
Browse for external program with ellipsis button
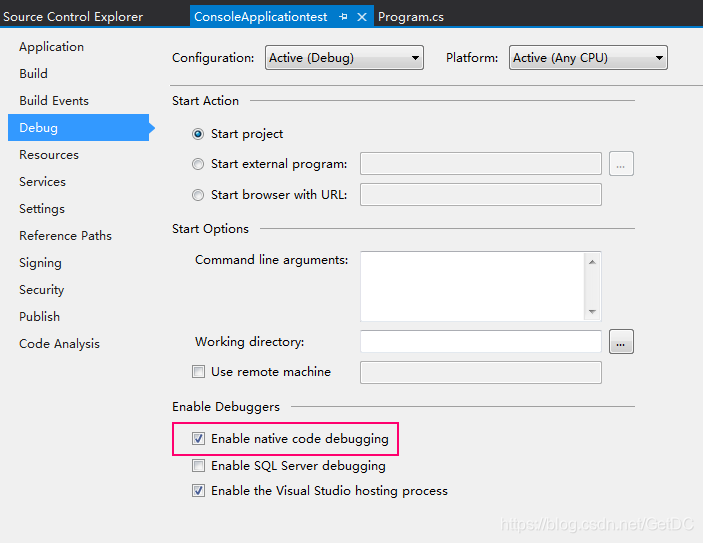click(621, 164)
